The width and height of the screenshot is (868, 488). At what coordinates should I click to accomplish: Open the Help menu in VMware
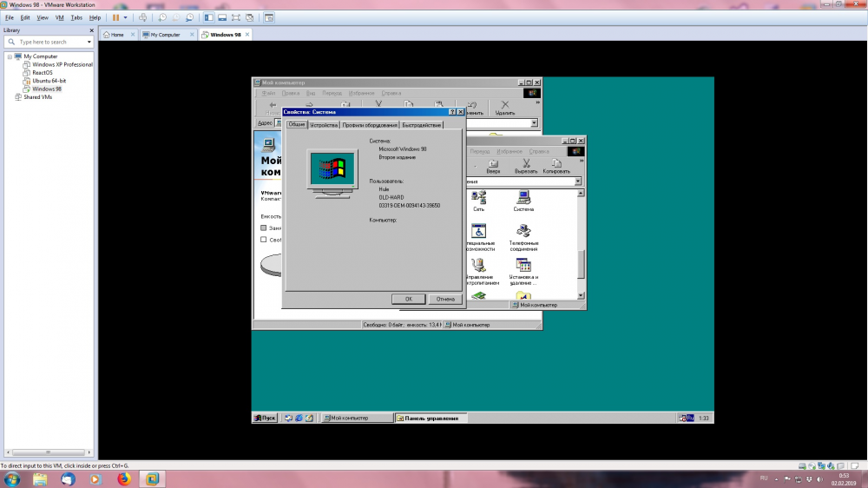tap(95, 17)
